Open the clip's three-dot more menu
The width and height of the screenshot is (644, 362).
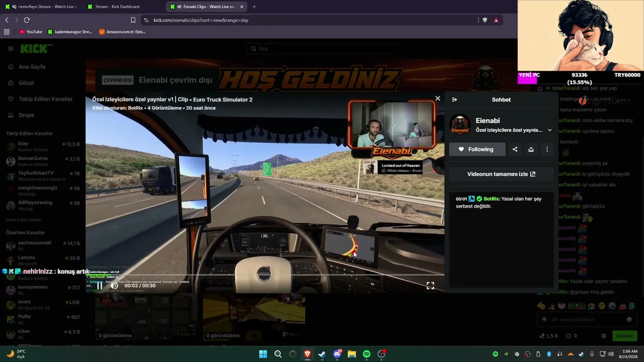click(547, 149)
